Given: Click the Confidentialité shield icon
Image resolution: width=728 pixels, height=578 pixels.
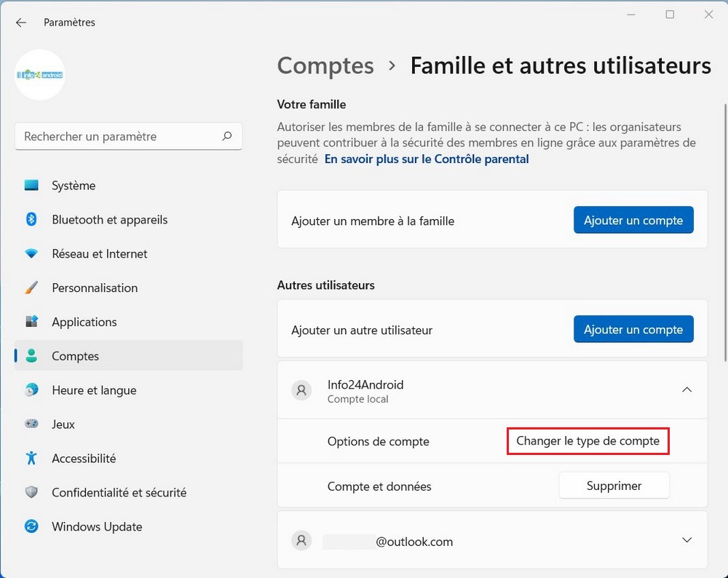Looking at the screenshot, I should tap(31, 491).
